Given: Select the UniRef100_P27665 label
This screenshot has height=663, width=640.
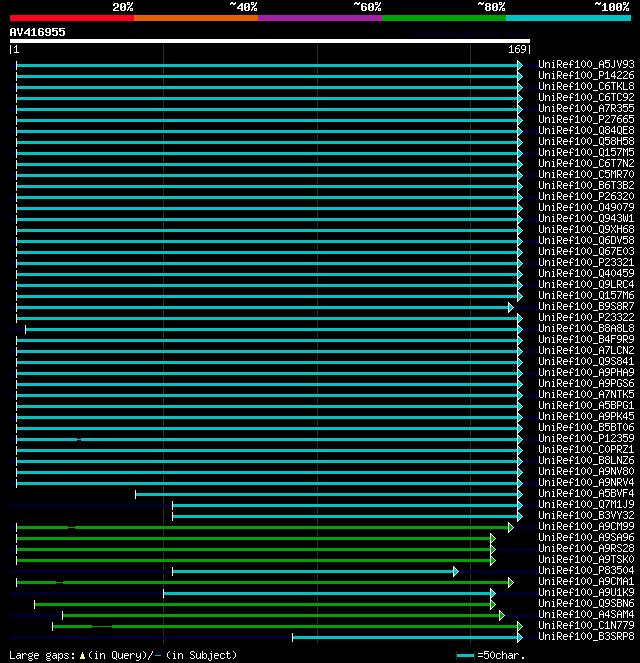Looking at the screenshot, I should point(586,120).
